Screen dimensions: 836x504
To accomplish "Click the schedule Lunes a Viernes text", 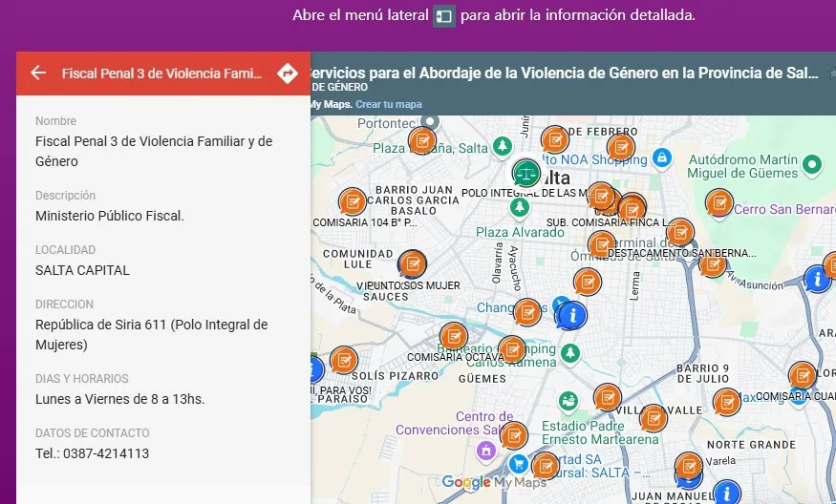I will (120, 399).
